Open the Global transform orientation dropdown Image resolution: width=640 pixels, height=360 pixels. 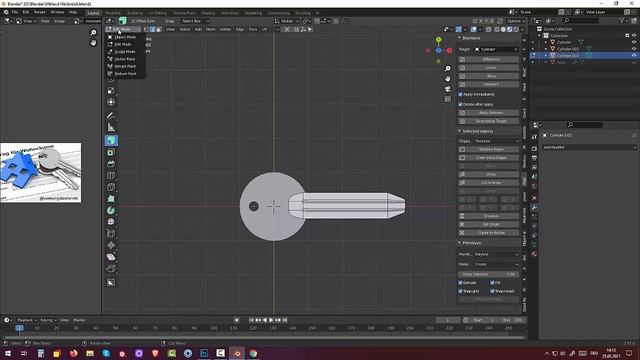287,21
